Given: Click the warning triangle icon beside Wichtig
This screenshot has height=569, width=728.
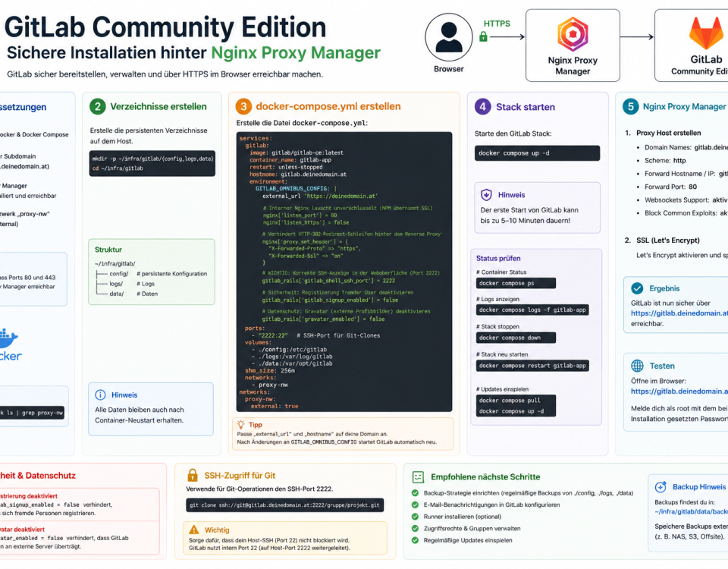Looking at the screenshot, I should tap(194, 530).
